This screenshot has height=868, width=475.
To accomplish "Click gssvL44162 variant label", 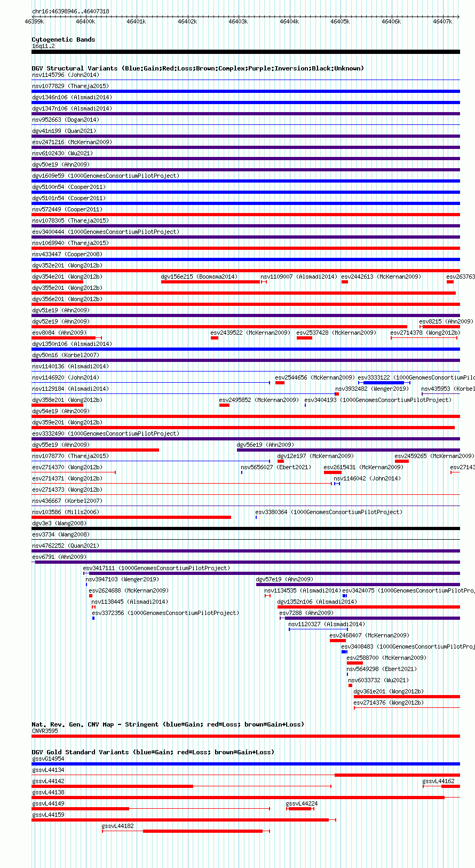I will (x=438, y=781).
